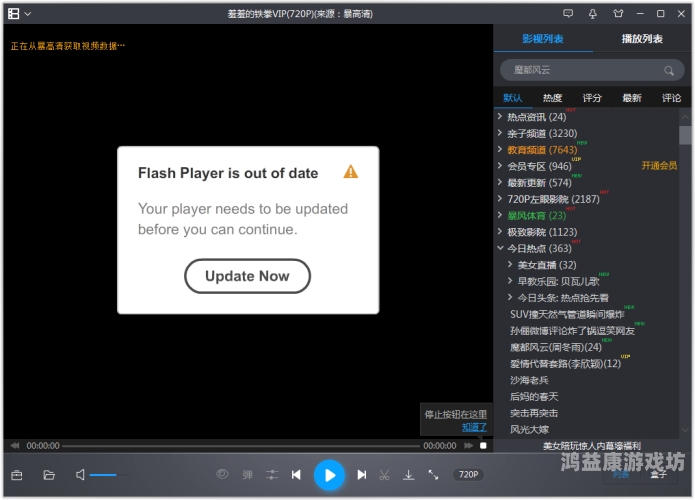Click the open file folder icon

[x=49, y=475]
